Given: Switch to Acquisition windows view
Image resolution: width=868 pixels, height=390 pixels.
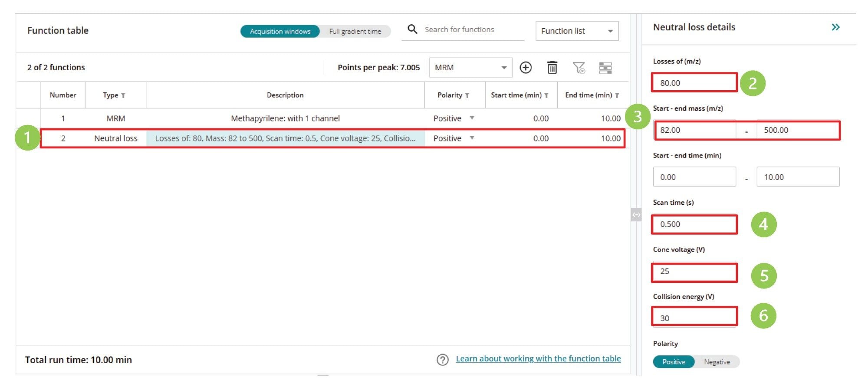Looking at the screenshot, I should [x=280, y=31].
